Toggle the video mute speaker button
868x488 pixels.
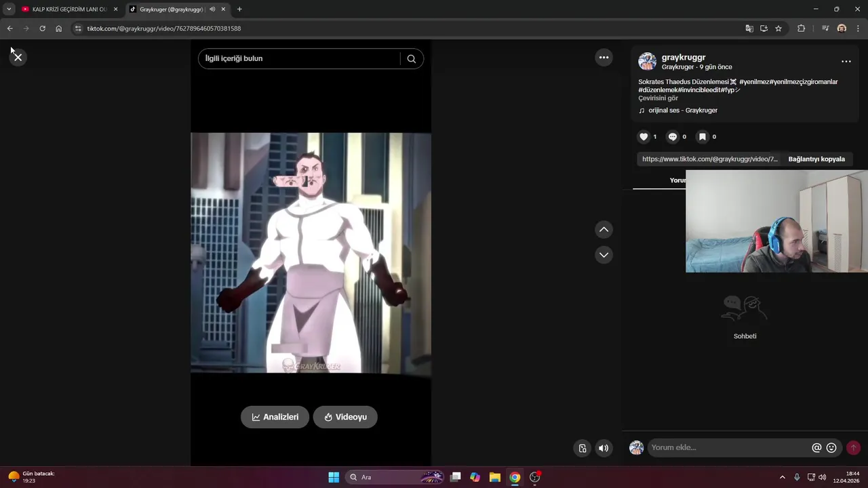[604, 448]
